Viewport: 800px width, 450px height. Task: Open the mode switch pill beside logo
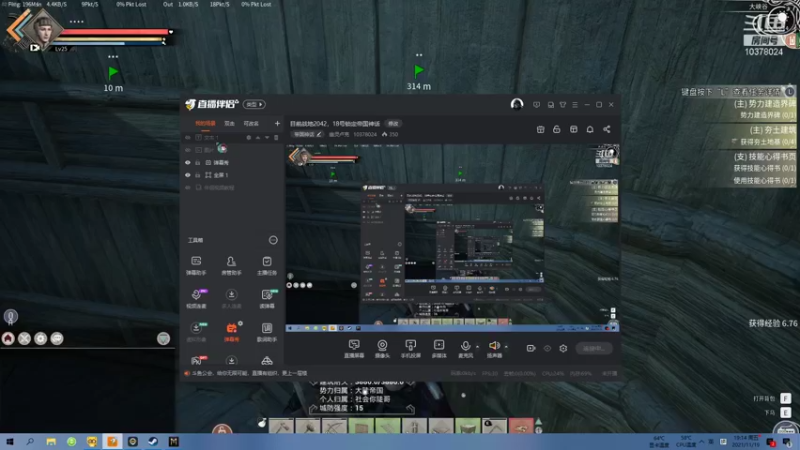[254, 105]
